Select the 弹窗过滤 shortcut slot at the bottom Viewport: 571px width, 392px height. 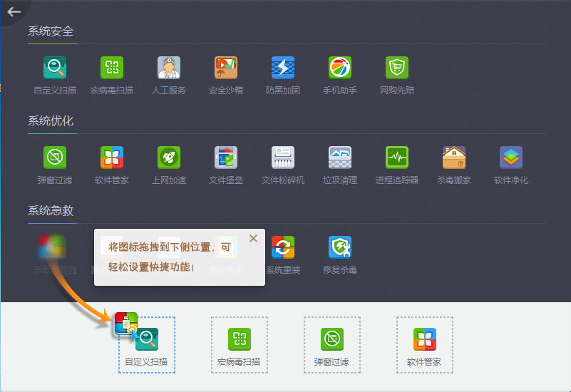point(331,345)
